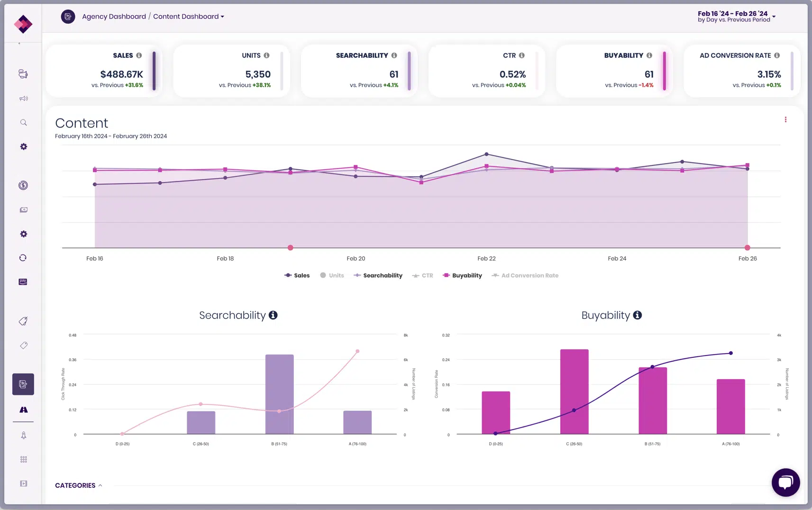Open Content chart three-dot options menu

(785, 119)
